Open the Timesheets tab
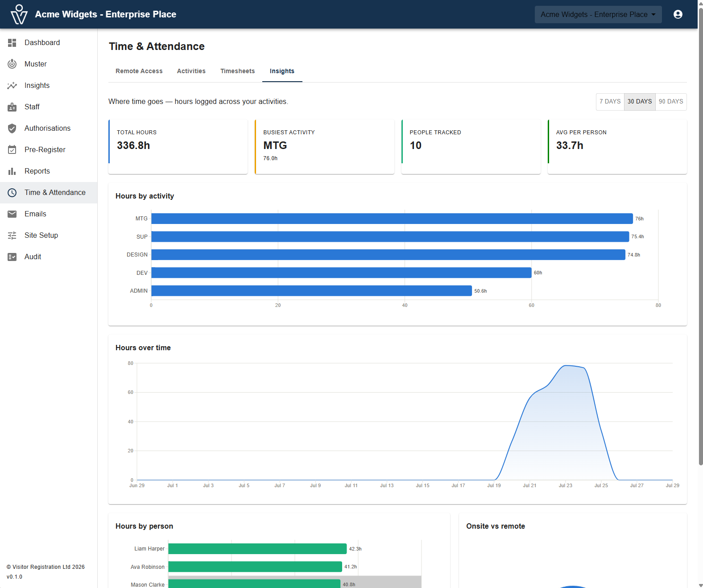The width and height of the screenshot is (703, 588). click(238, 71)
